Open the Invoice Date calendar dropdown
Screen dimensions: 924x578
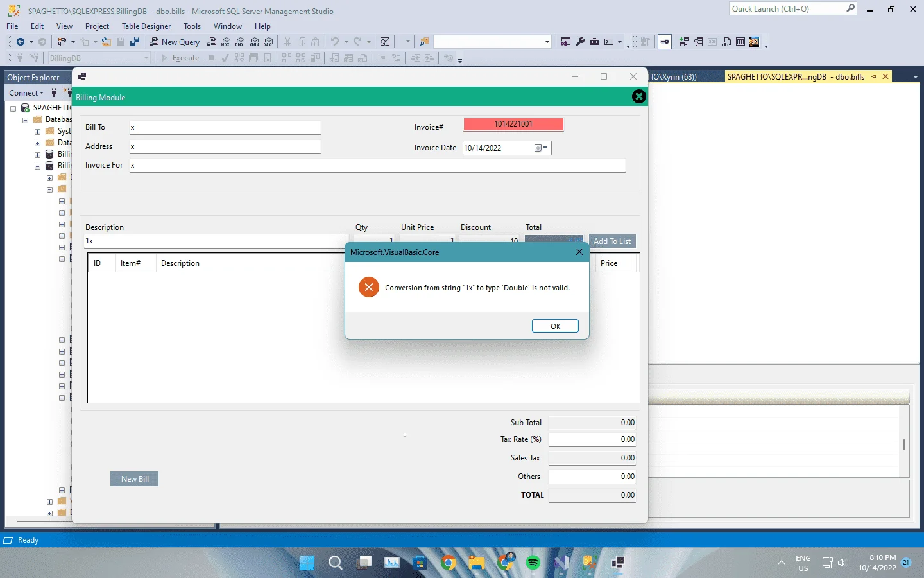pyautogui.click(x=542, y=148)
